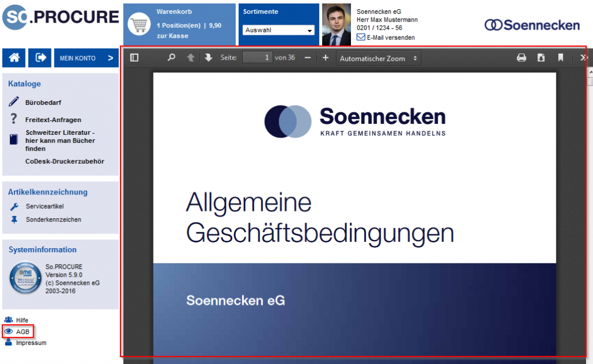
Task: Select Sonderkennzeichen filter
Action: tap(53, 219)
